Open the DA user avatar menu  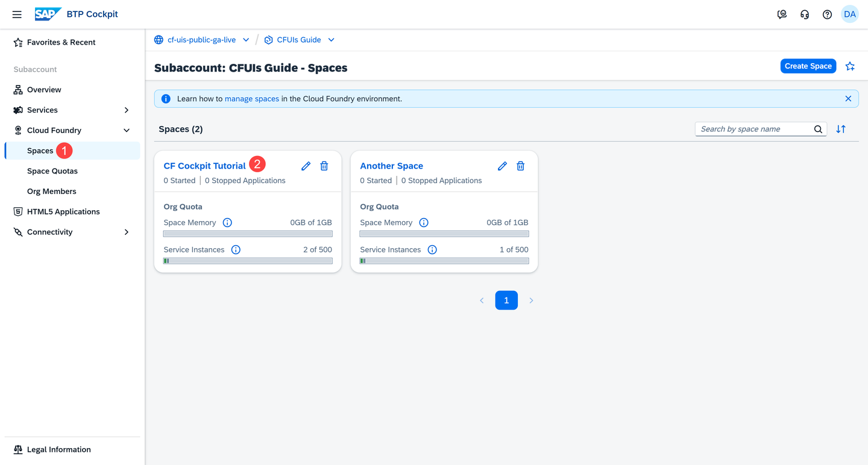coord(850,14)
